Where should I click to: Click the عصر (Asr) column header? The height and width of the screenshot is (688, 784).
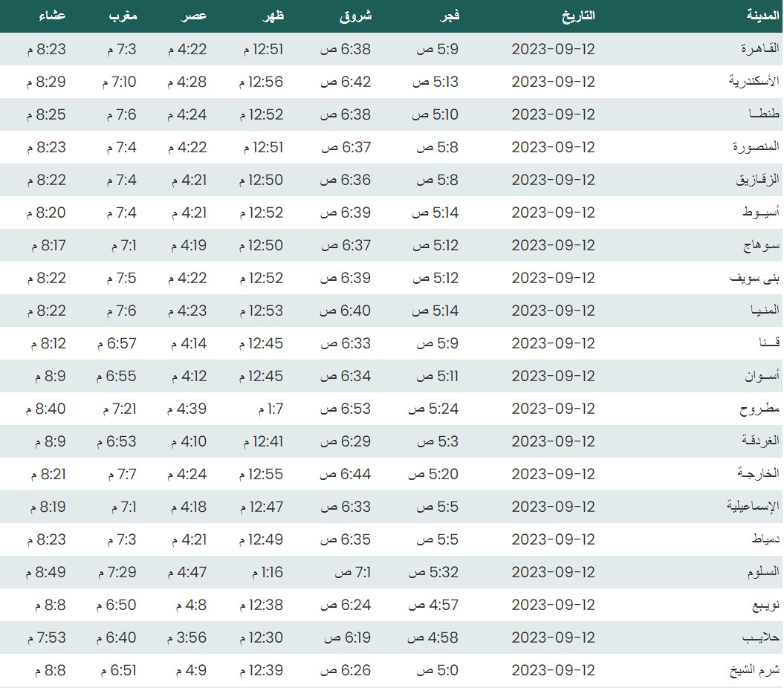click(195, 16)
